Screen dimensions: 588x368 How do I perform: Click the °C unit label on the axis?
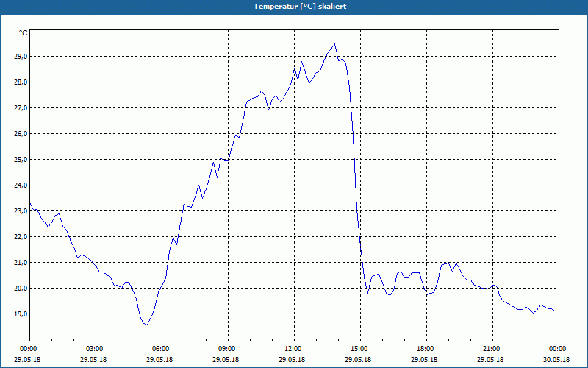24,33
